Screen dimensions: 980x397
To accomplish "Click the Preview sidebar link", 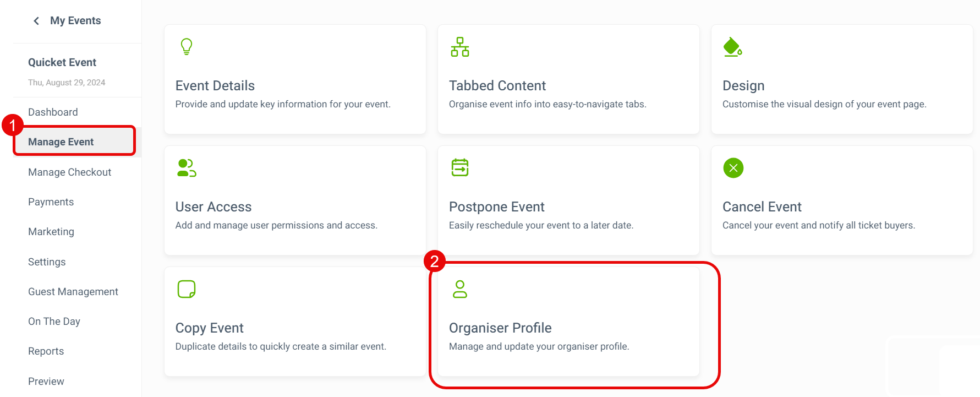I will [46, 382].
